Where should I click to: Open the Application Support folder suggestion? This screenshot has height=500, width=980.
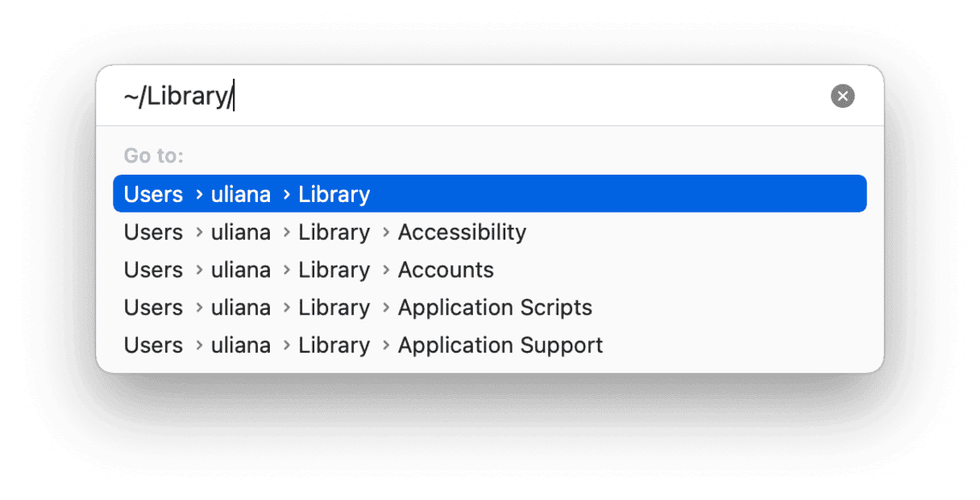pos(500,345)
